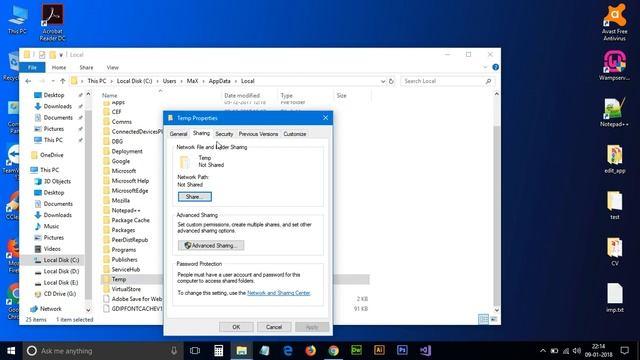Open Calculator from the taskbar

218,351
